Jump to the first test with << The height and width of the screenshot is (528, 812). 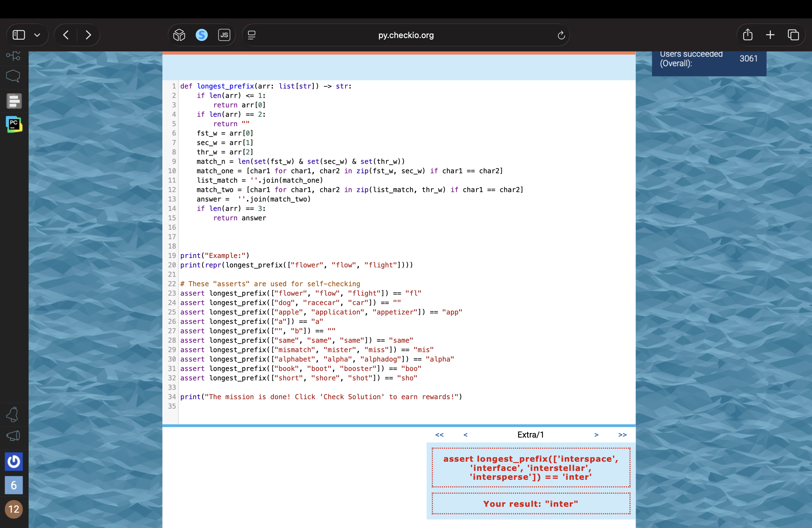click(439, 434)
